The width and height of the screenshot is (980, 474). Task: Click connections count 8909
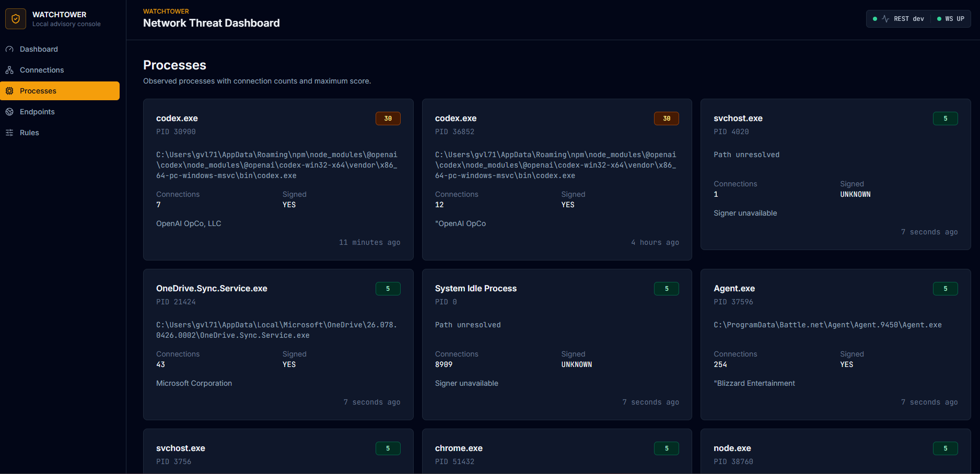tap(444, 365)
